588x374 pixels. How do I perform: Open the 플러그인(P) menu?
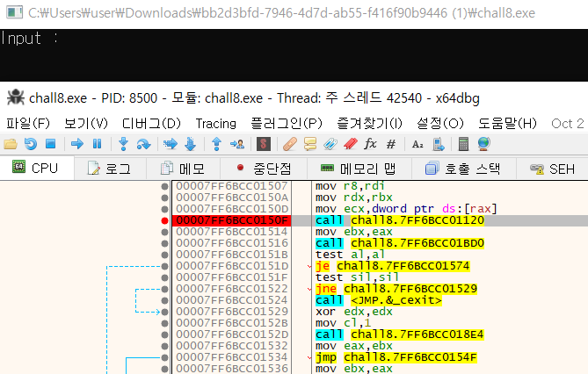(x=287, y=123)
